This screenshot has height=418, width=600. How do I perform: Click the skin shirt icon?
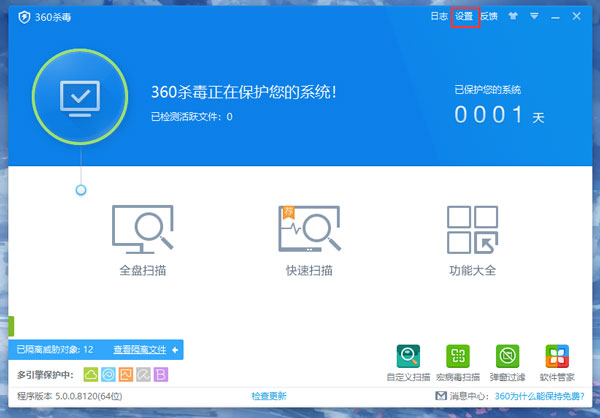coord(513,16)
